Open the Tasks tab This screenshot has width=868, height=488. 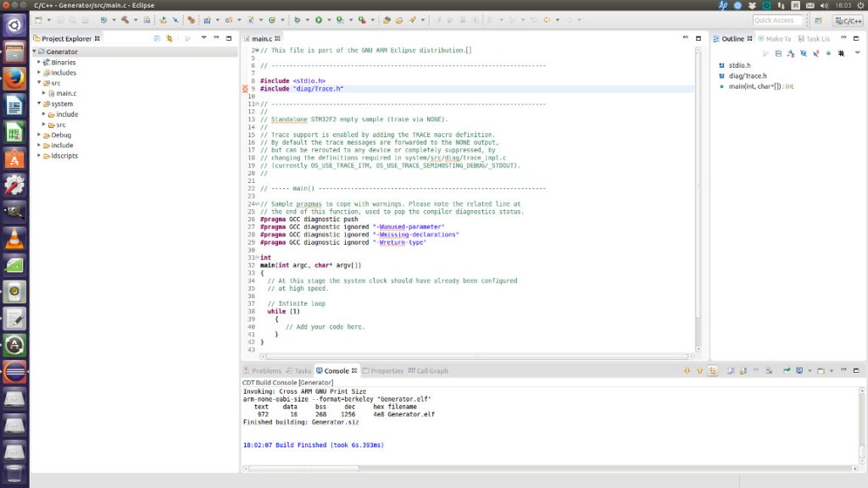coord(298,371)
